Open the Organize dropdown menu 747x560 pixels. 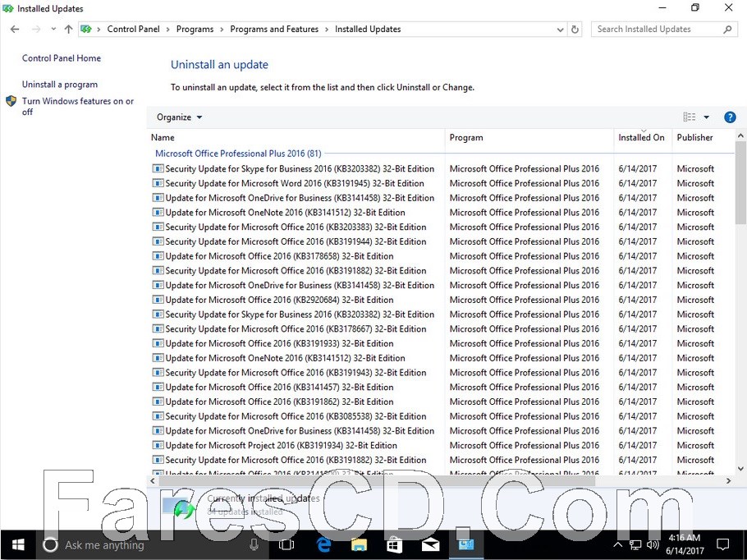coord(180,117)
